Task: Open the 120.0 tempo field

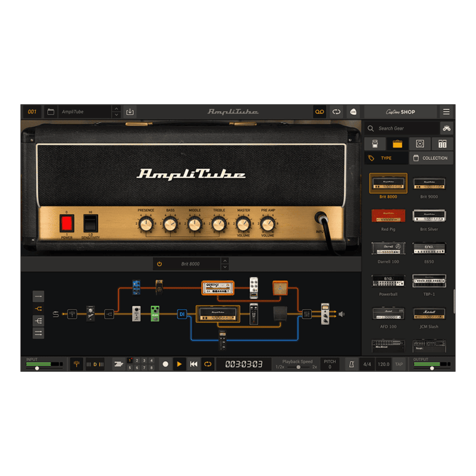Action: [383, 364]
